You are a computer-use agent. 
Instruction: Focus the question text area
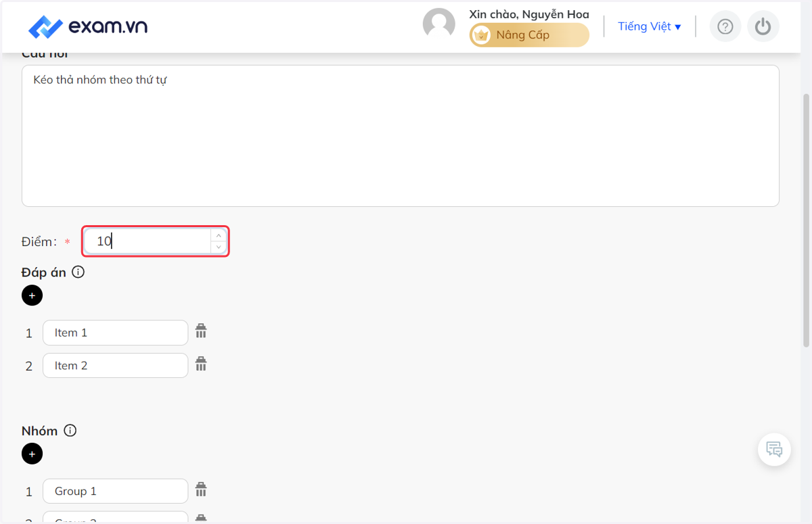pos(401,136)
